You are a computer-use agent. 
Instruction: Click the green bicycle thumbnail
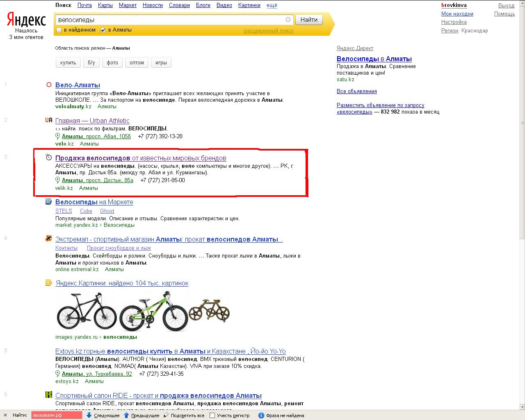click(x=153, y=311)
